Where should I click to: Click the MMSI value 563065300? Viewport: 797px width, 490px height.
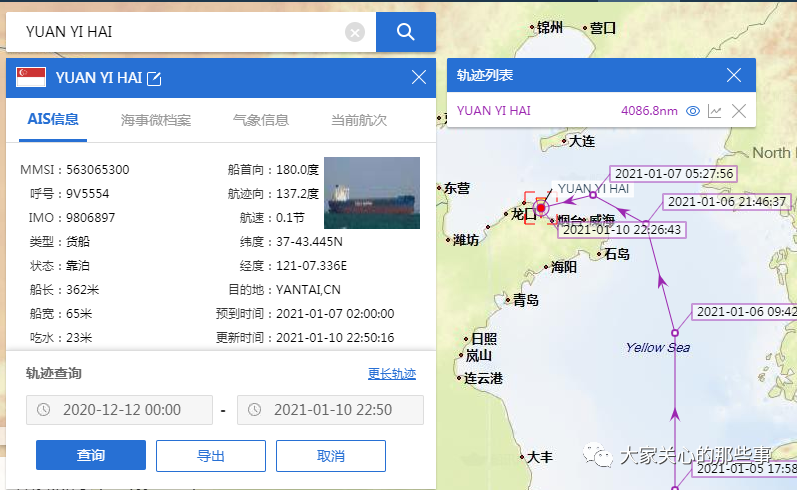pyautogui.click(x=98, y=170)
